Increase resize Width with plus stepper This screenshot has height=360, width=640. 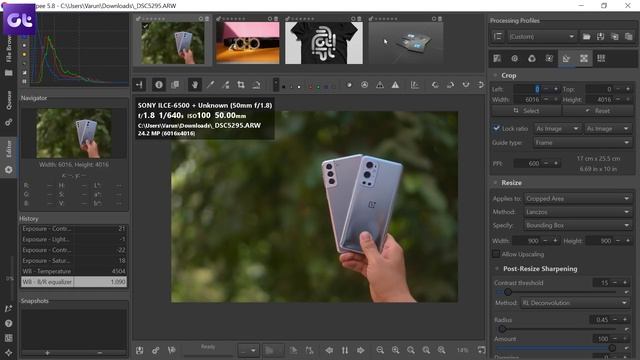pyautogui.click(x=555, y=241)
